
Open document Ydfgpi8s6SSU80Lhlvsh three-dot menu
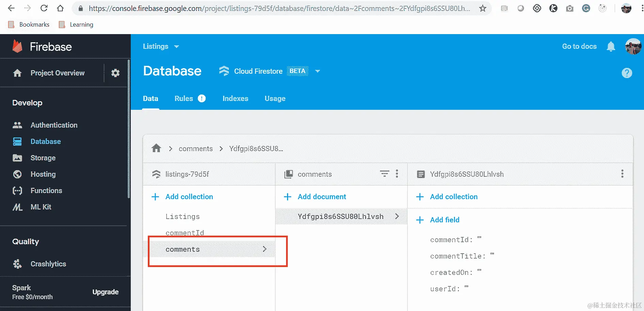point(622,174)
